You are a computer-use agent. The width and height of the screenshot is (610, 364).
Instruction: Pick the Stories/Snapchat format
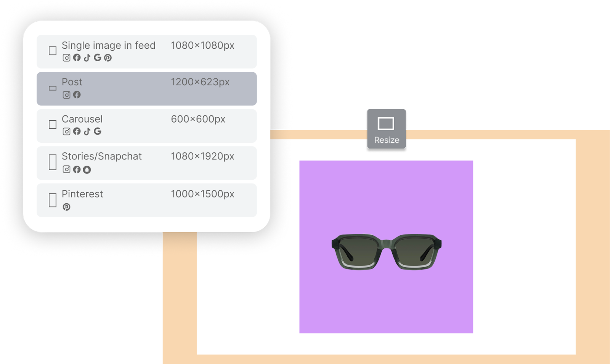147,163
